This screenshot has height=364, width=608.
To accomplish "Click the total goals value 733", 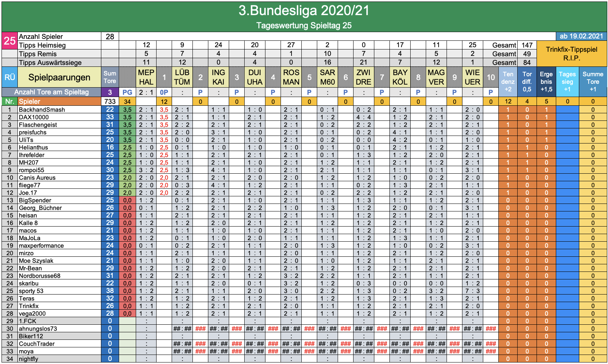I will (110, 101).
